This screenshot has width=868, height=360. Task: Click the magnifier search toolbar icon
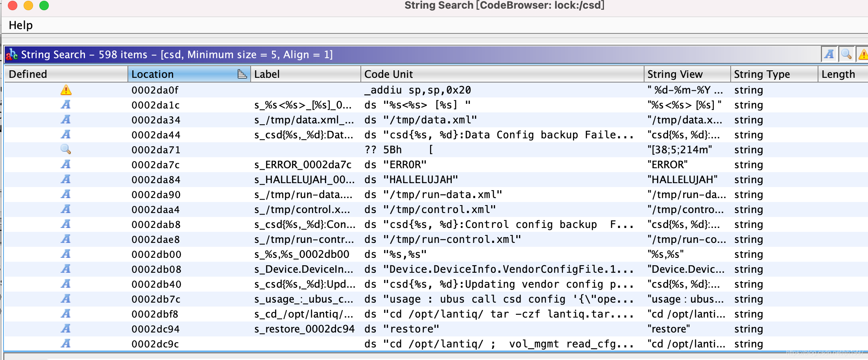point(846,54)
